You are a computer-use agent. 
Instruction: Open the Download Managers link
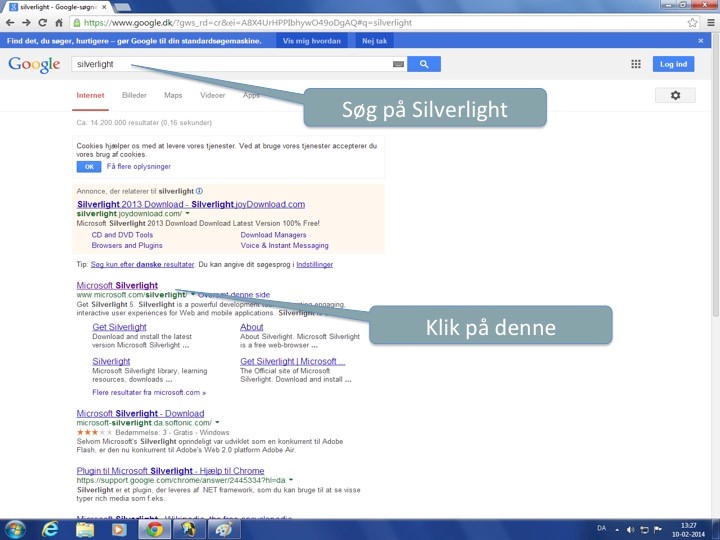pyautogui.click(x=273, y=235)
